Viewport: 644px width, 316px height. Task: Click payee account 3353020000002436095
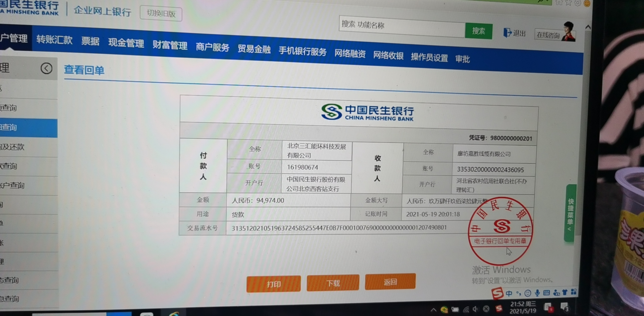click(x=490, y=170)
